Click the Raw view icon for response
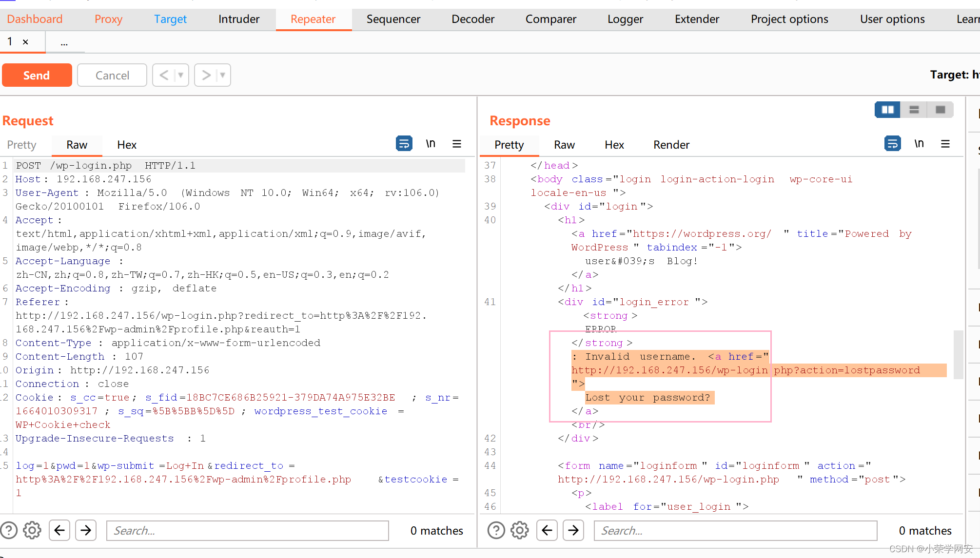Viewport: 980px width, 558px height. 564,144
